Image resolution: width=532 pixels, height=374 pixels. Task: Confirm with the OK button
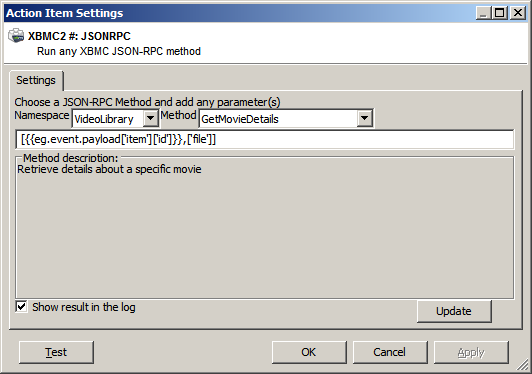pyautogui.click(x=309, y=352)
